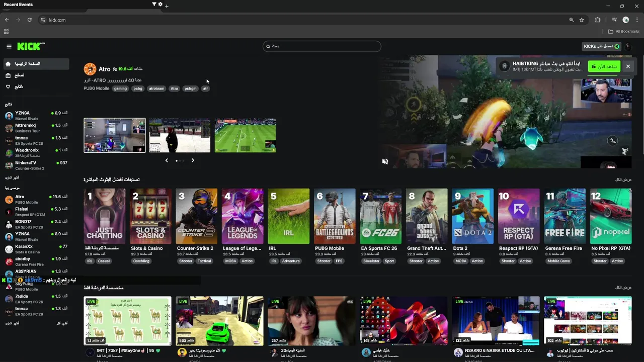The height and width of the screenshot is (362, 644).
Task: Open the No Pixel RP category card
Action: tap(611, 216)
